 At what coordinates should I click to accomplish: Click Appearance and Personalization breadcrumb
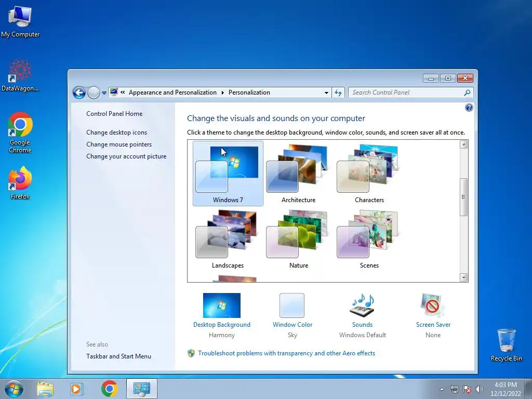[x=172, y=92]
